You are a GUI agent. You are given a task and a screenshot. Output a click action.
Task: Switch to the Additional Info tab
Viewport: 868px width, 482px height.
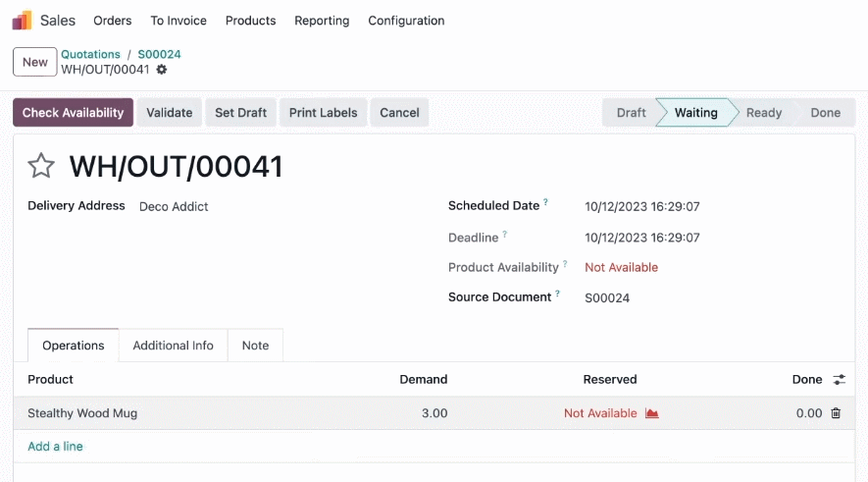tap(173, 346)
